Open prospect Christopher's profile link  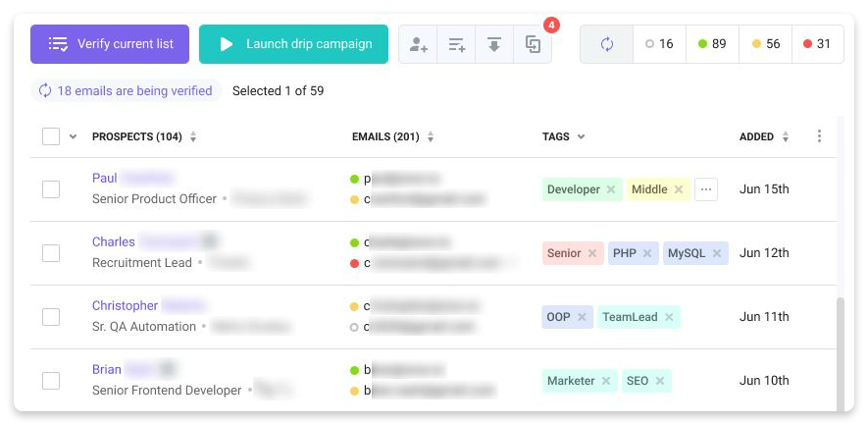(x=126, y=306)
